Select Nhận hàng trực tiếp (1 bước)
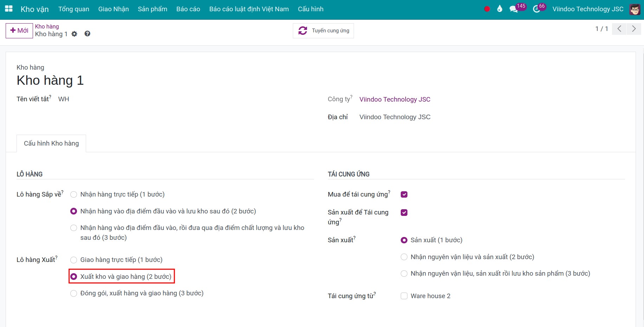644x327 pixels. click(73, 194)
